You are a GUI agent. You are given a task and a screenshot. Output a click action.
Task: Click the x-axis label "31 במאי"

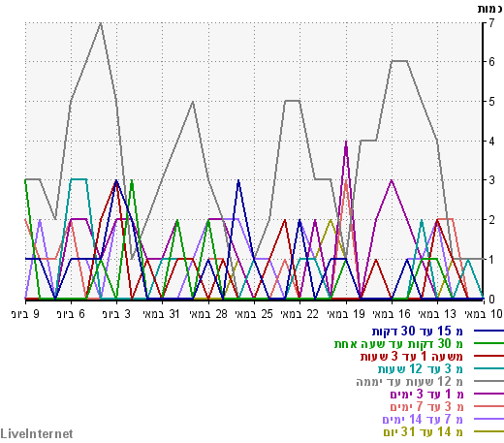pyautogui.click(x=161, y=314)
